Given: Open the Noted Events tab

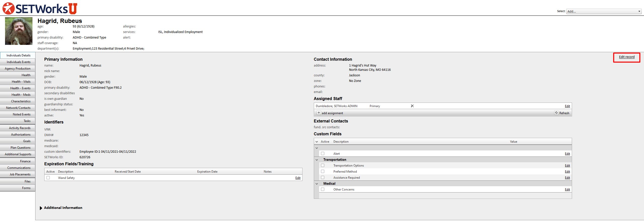Looking at the screenshot, I should tap(18, 114).
